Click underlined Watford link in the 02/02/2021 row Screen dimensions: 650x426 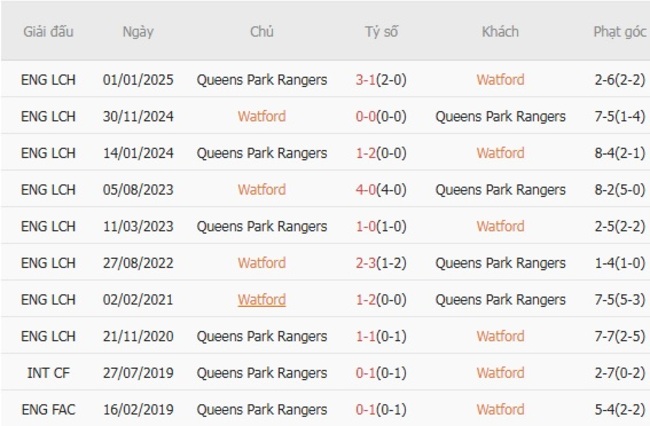(262, 300)
